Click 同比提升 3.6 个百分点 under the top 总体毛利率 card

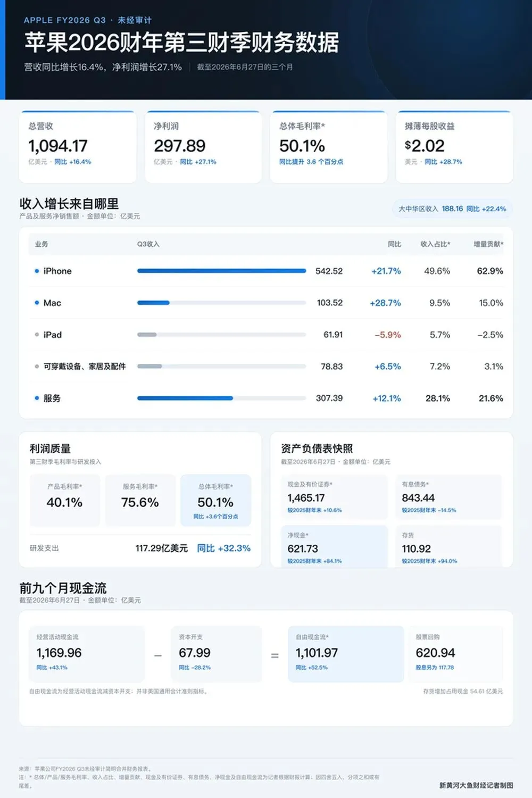311,162
